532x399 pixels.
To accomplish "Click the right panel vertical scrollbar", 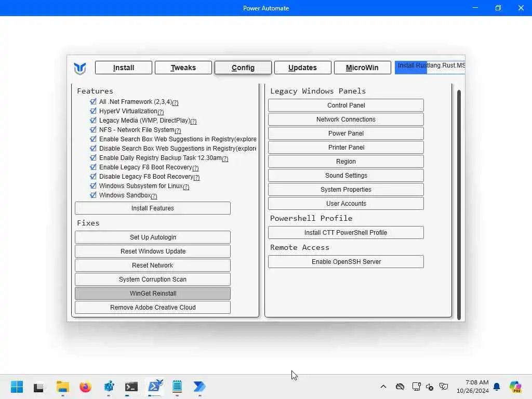I will point(459,205).
